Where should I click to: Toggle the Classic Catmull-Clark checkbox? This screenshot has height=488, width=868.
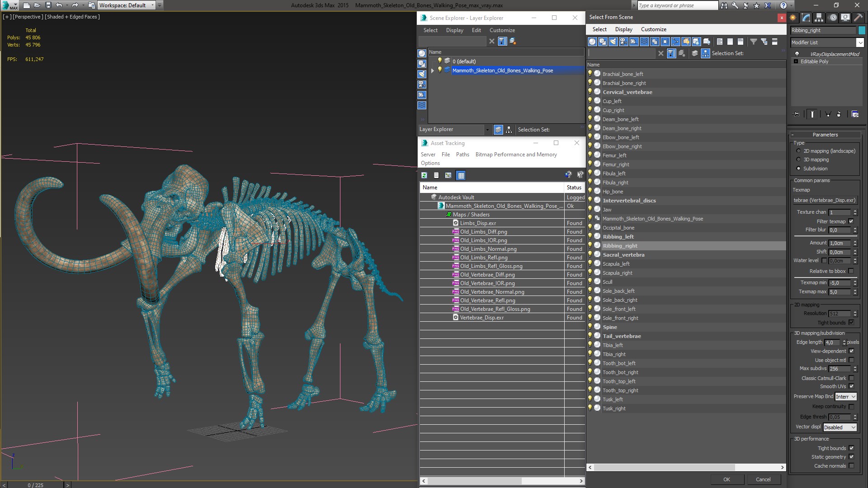coord(851,378)
